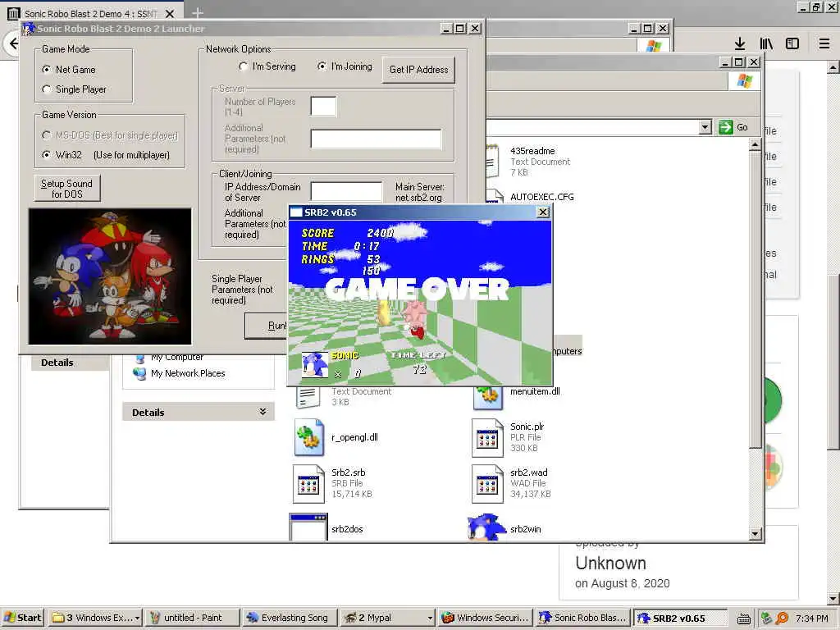
Task: Select the srb2win file name
Action: (x=526, y=529)
